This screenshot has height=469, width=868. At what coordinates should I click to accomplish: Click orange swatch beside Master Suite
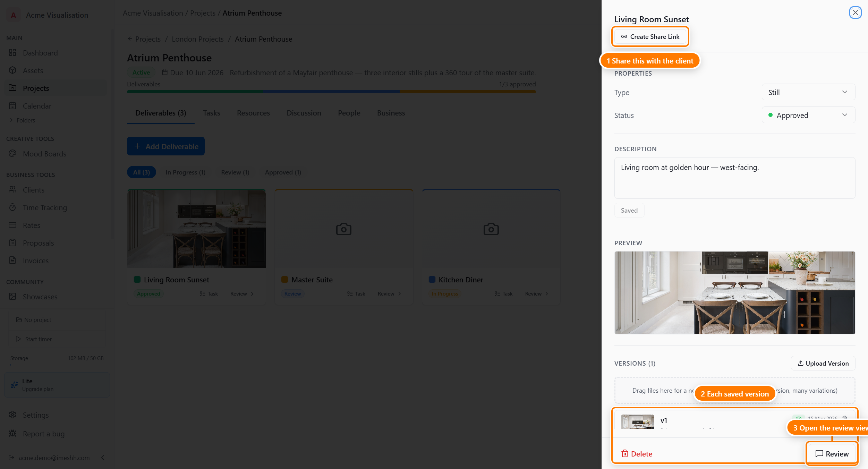click(x=284, y=280)
